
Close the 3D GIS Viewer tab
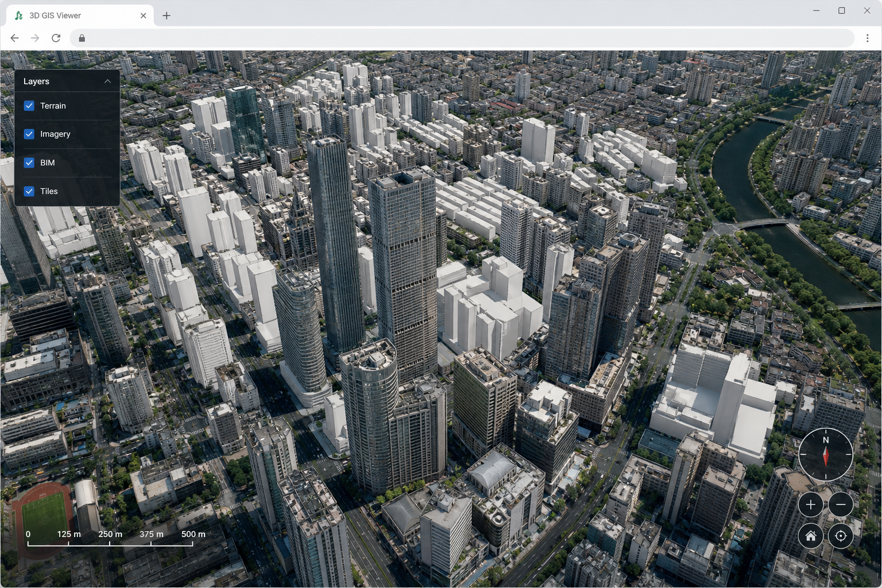(x=143, y=16)
